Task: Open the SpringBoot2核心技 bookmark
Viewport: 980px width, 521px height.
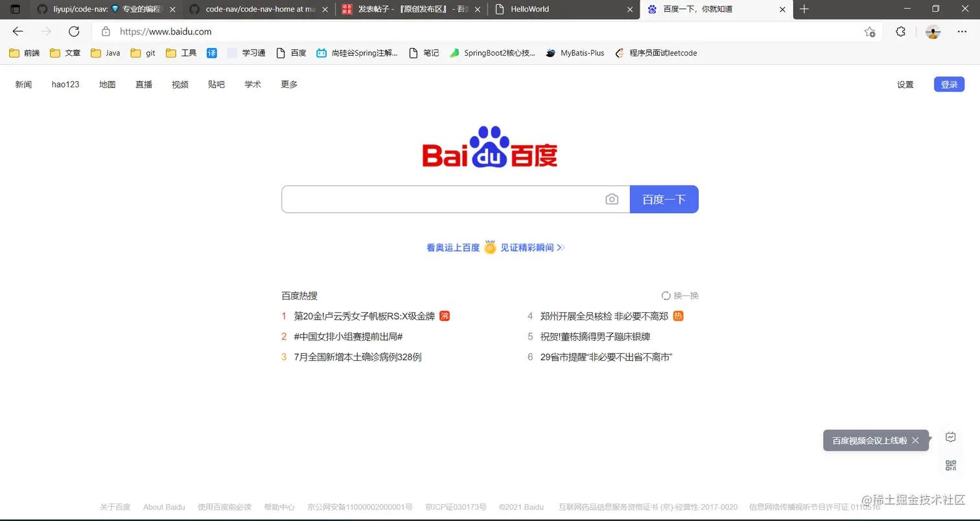Action: pyautogui.click(x=493, y=53)
